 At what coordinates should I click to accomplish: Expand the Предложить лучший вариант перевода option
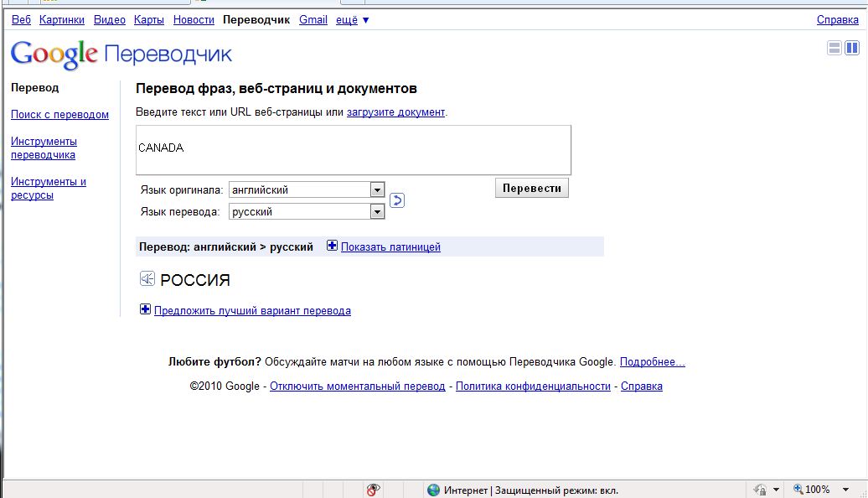coord(146,310)
